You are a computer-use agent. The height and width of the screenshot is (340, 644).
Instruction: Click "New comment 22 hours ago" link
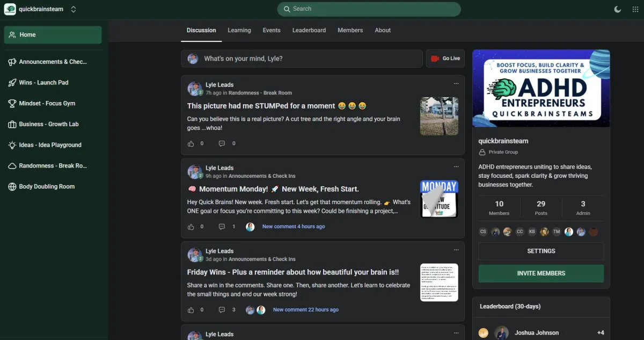coord(306,310)
